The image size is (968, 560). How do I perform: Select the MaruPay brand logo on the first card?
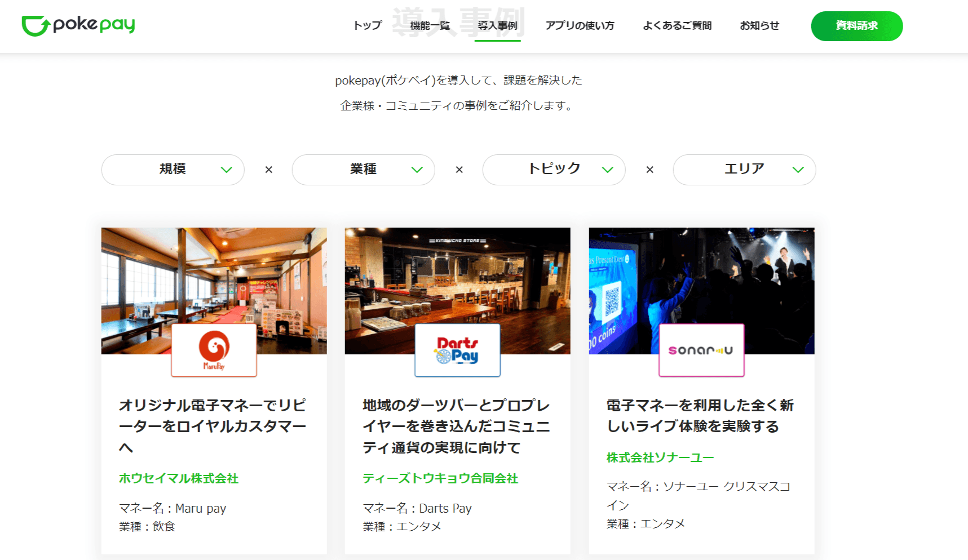[x=213, y=350]
